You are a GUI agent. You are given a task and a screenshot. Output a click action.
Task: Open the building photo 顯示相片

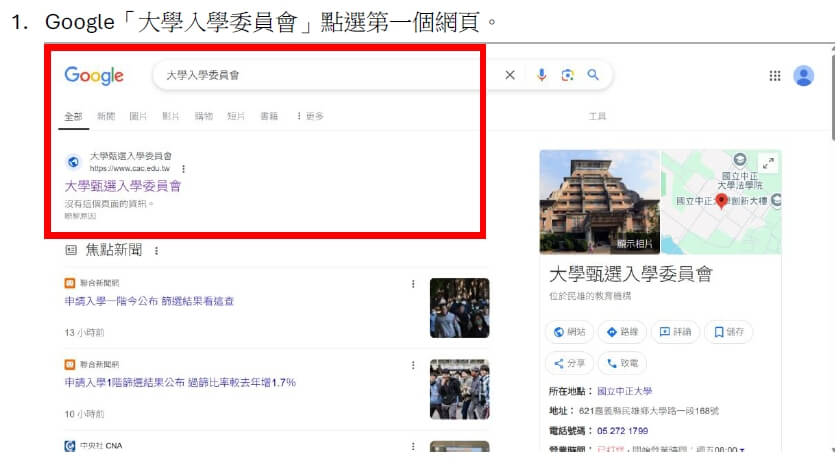click(x=599, y=202)
